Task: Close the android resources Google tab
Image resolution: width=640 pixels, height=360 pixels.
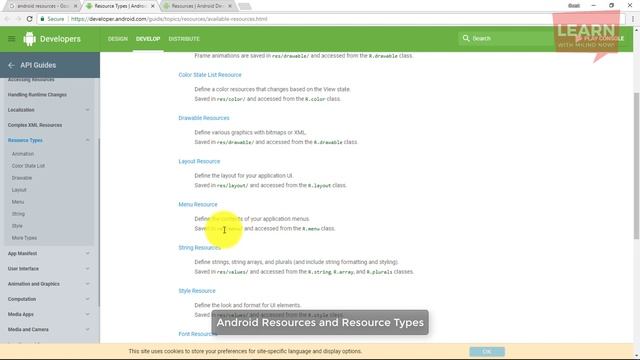Action: tap(76, 6)
